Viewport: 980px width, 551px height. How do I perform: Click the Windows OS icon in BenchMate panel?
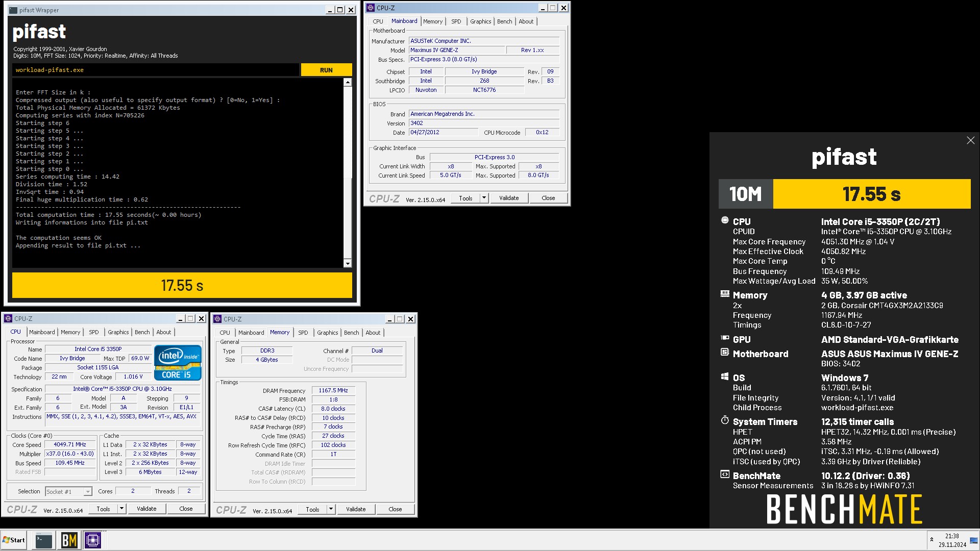tap(725, 377)
